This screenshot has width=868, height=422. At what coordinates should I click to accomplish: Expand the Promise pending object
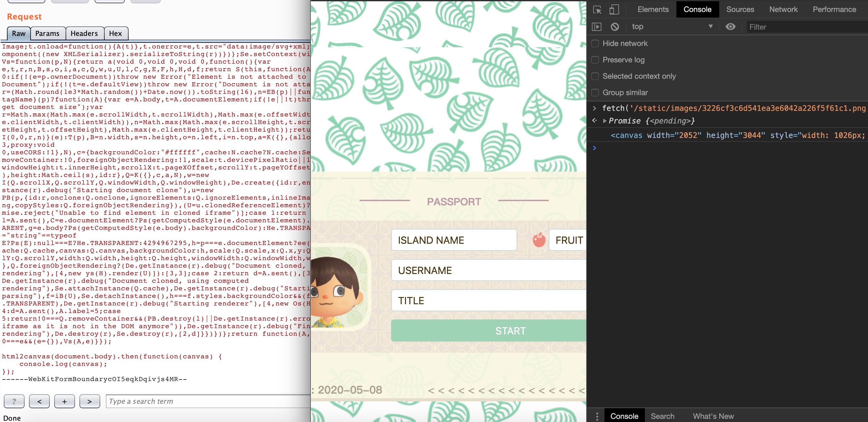coord(605,121)
